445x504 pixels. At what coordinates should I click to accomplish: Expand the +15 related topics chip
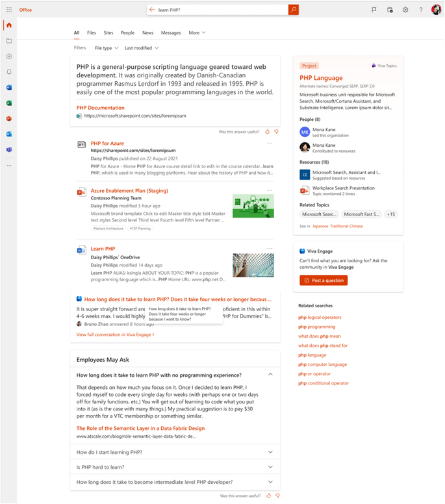[x=391, y=214]
